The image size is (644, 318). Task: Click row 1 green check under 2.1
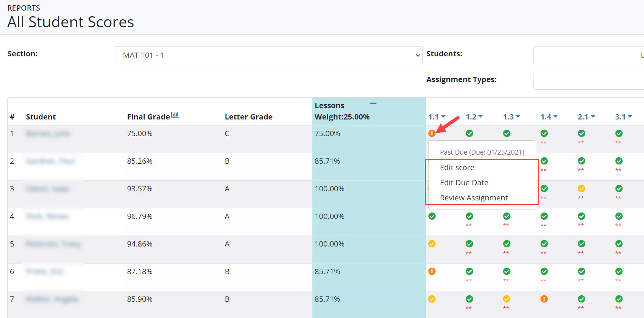(582, 133)
